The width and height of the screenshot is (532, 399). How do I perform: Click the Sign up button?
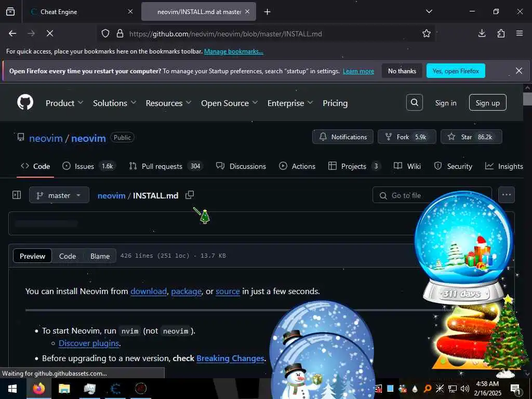point(487,102)
